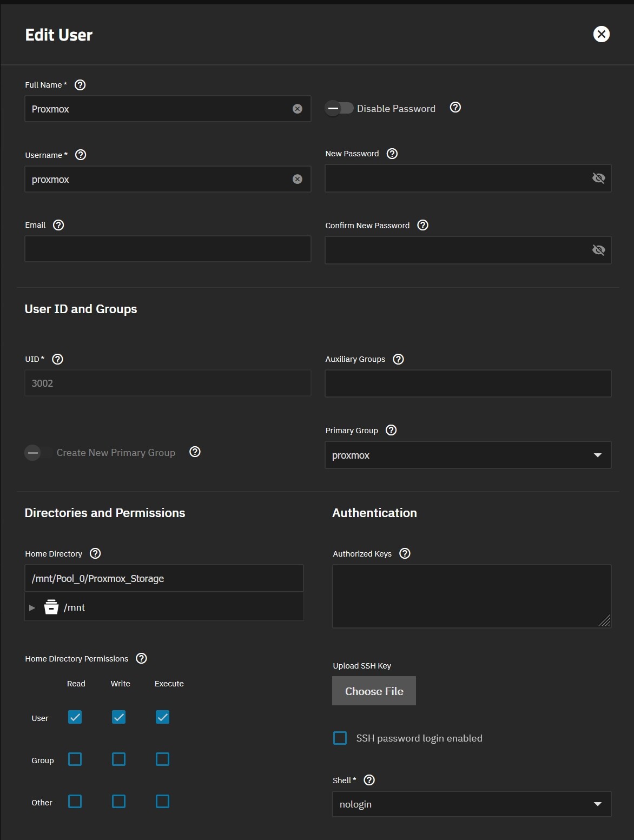Open the Shell dropdown showing nologin
Viewport: 634px width, 840px height.
[472, 804]
